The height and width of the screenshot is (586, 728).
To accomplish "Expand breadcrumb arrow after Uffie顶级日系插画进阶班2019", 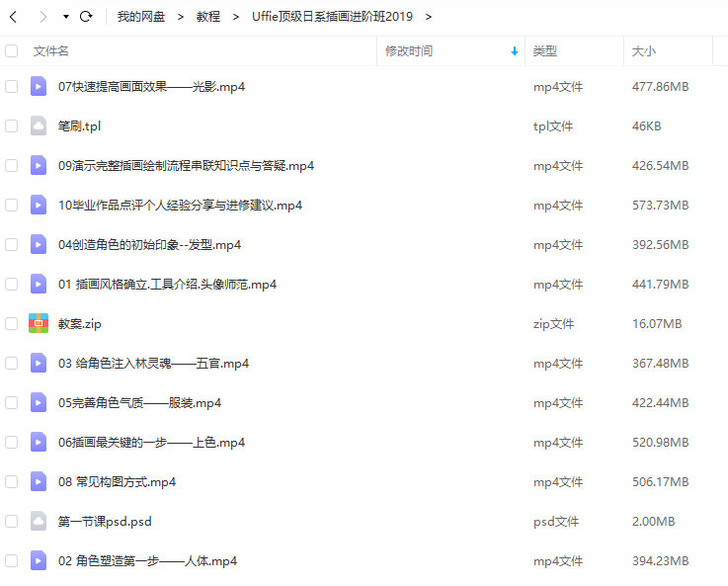I will tap(429, 17).
